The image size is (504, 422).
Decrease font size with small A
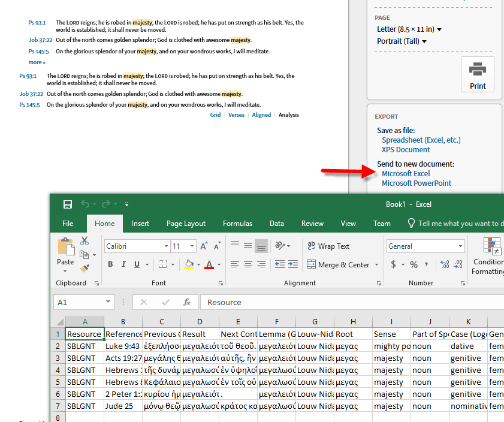(x=218, y=246)
